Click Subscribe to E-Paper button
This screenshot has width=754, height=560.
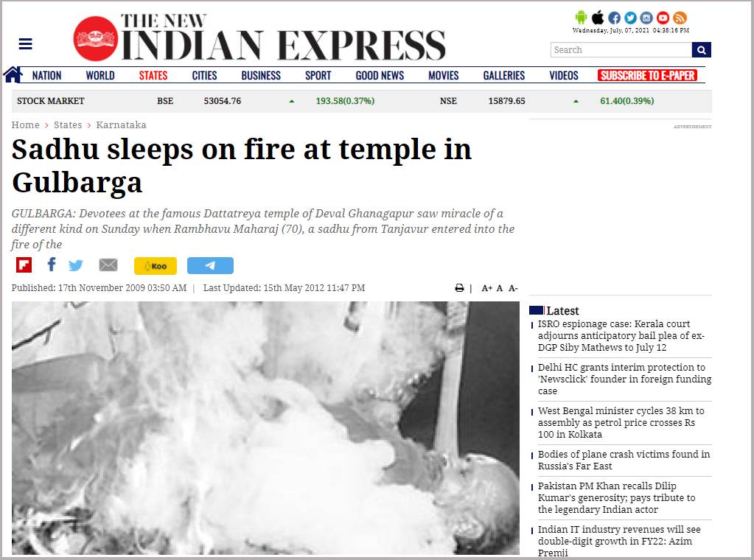[x=647, y=75]
